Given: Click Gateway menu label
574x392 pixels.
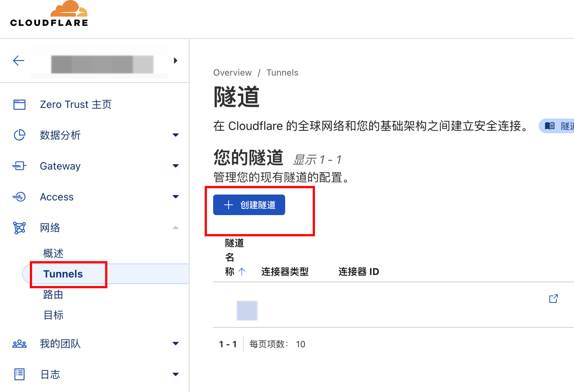Looking at the screenshot, I should [60, 166].
